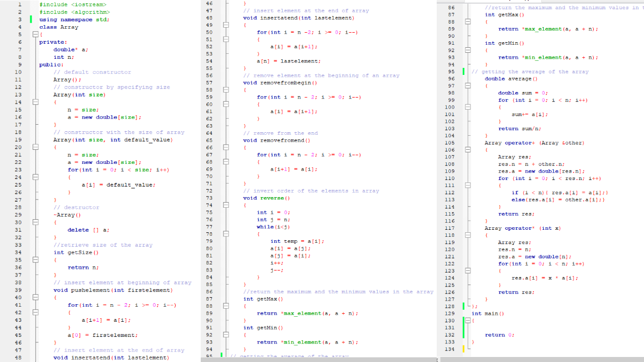Click the 'int temp = a[i];' statement
The width and height of the screenshot is (644, 362).
pyautogui.click(x=297, y=241)
